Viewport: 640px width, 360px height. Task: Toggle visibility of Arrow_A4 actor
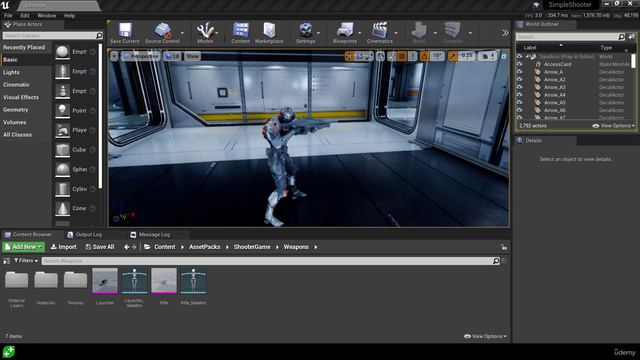pyautogui.click(x=520, y=95)
